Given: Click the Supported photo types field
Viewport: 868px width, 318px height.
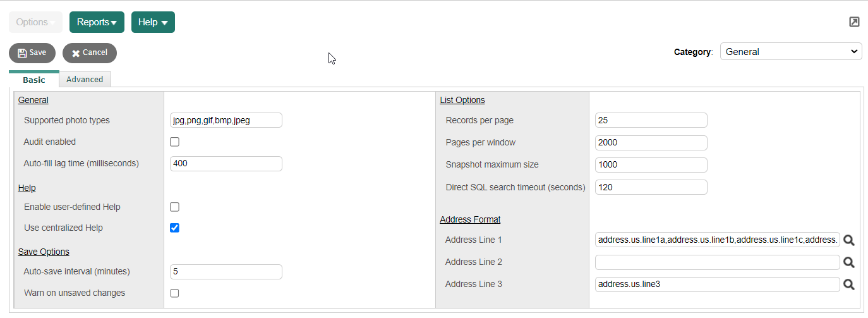Looking at the screenshot, I should click(226, 120).
